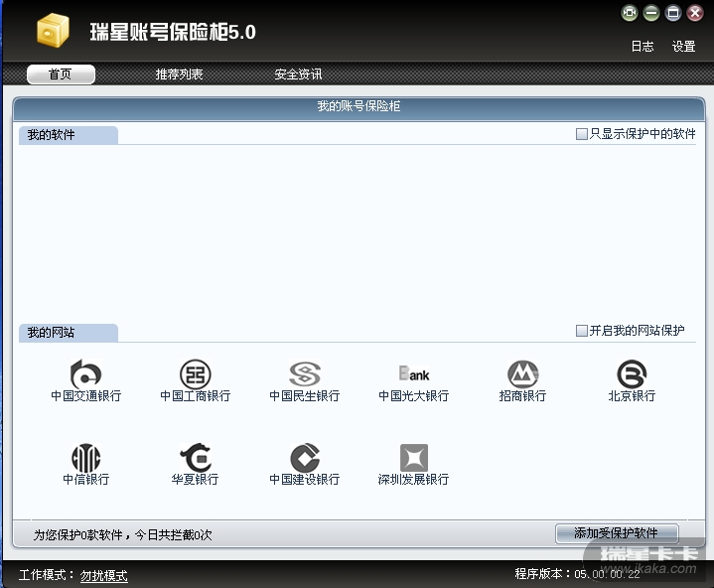The height and width of the screenshot is (588, 714).
Task: Switch to the 推荐列表 tab
Action: [179, 74]
